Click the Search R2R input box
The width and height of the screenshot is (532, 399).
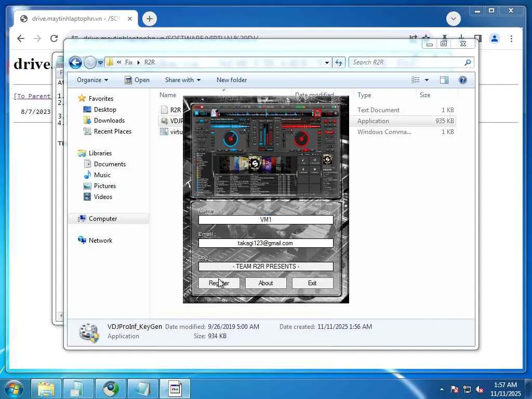tap(406, 62)
